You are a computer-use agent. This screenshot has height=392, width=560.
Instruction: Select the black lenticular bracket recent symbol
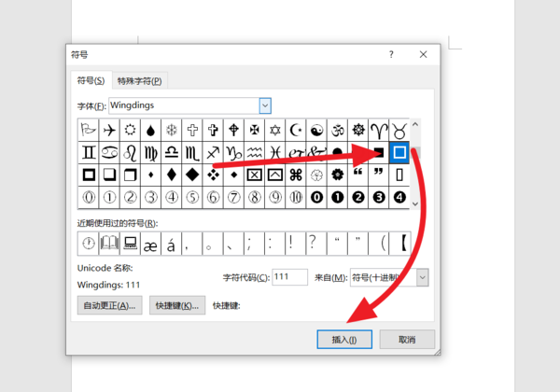[400, 244]
